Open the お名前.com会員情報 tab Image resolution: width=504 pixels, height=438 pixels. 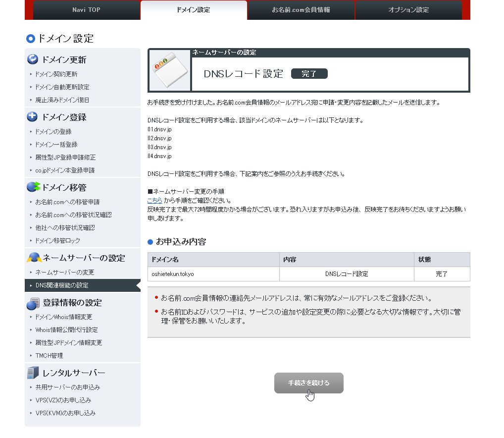pos(301,9)
